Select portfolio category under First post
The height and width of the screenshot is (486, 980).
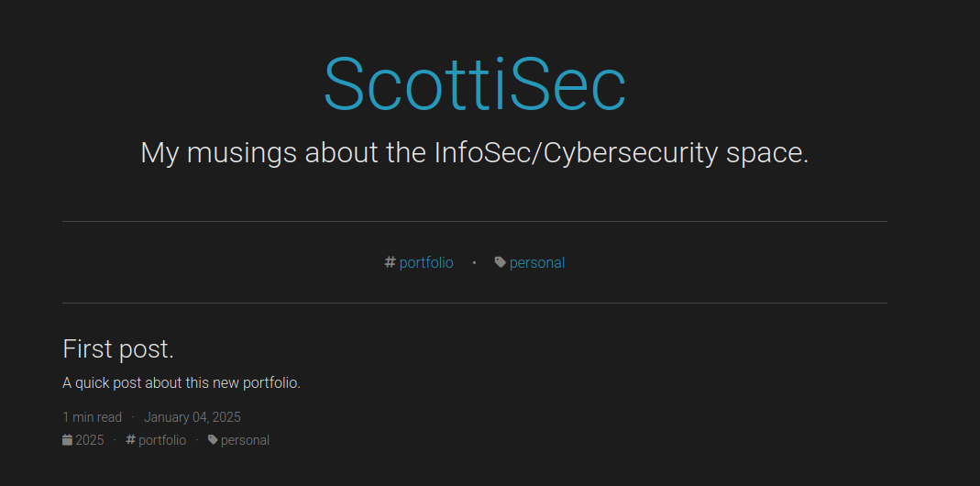[162, 440]
